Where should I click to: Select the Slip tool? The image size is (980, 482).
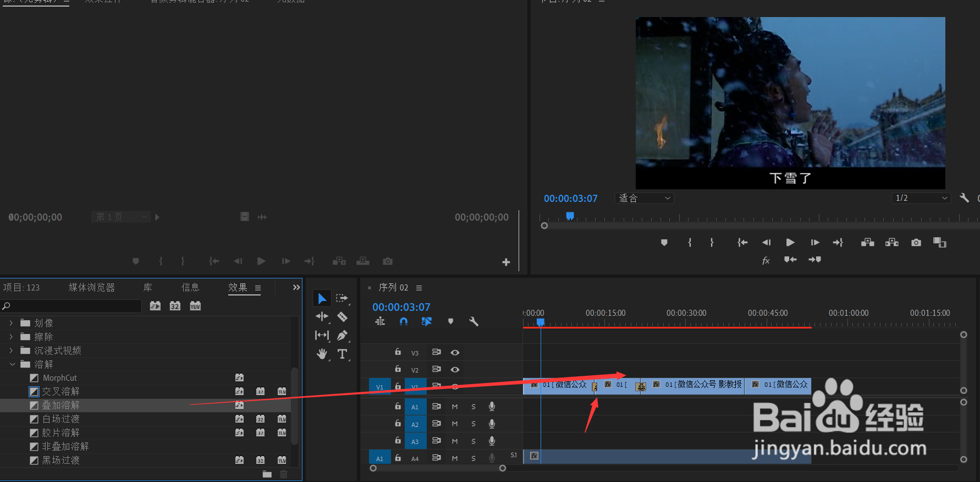coord(322,335)
